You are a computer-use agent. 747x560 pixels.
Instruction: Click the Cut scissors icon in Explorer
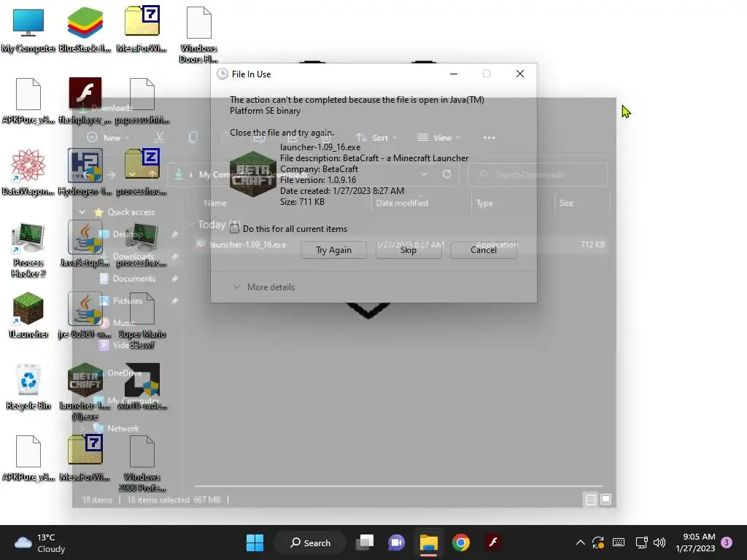160,138
